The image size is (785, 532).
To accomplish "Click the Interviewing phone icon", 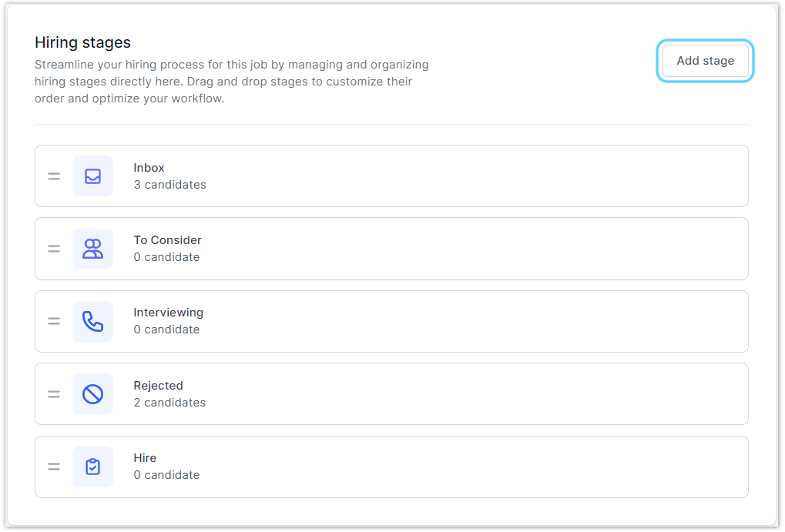I will [92, 321].
